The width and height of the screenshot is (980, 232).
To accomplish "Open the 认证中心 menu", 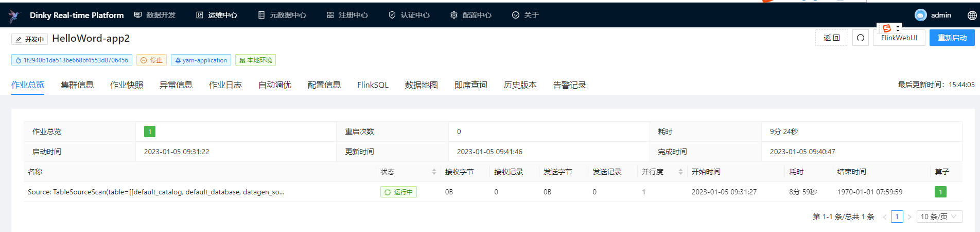I will tap(409, 15).
